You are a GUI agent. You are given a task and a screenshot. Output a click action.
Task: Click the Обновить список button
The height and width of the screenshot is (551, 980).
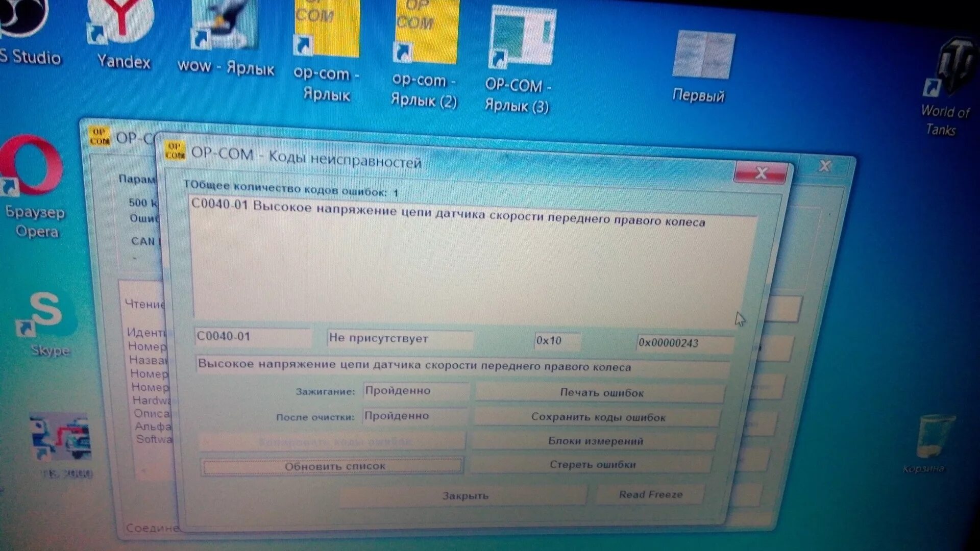click(x=334, y=466)
